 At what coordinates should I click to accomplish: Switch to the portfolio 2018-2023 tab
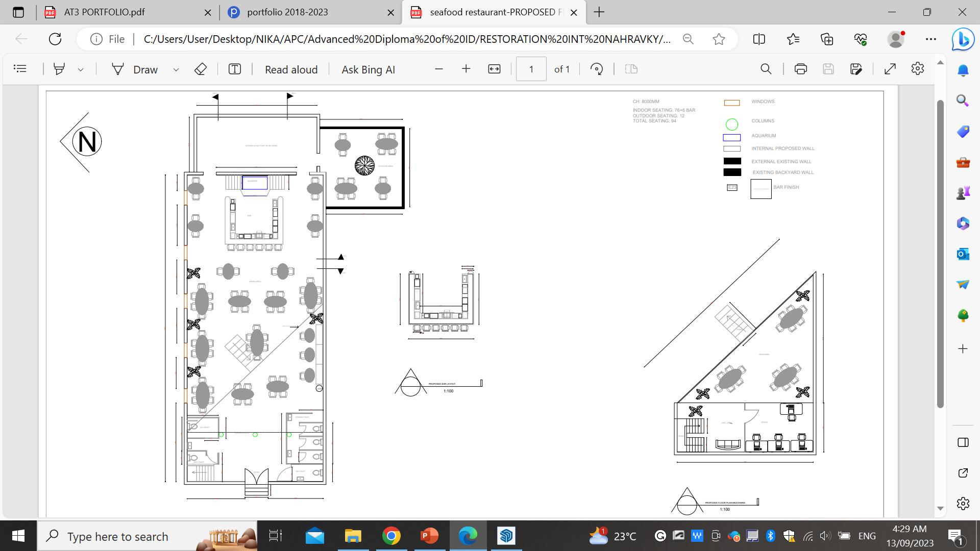[287, 12]
